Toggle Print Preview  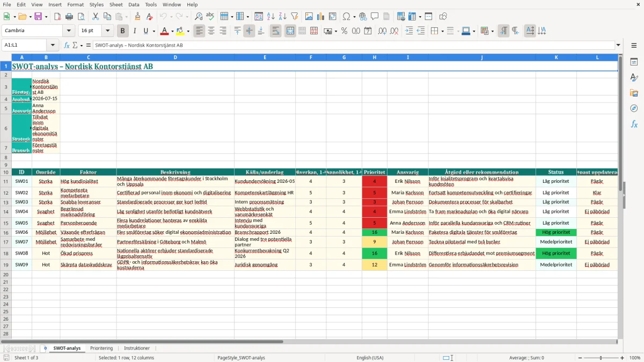tap(80, 17)
